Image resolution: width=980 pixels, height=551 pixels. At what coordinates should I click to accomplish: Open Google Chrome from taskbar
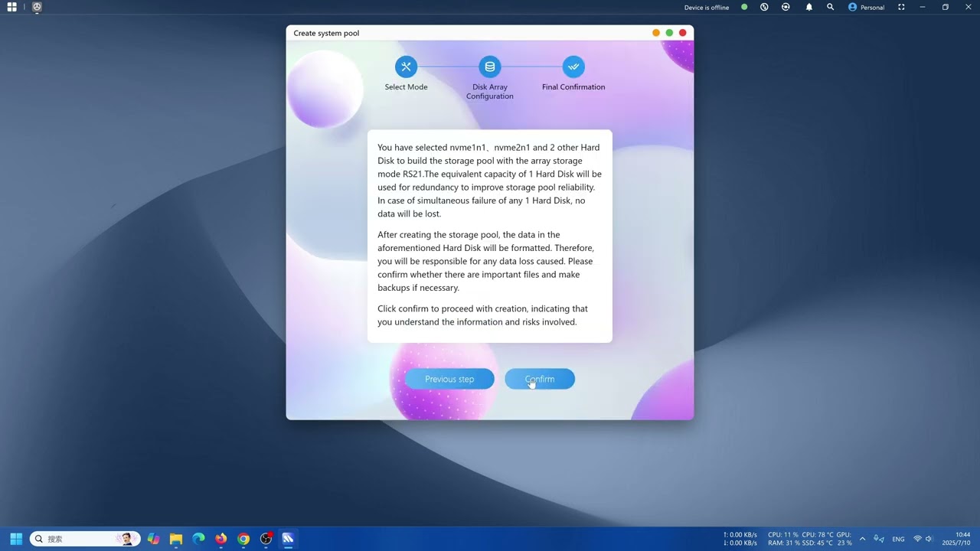point(243,539)
